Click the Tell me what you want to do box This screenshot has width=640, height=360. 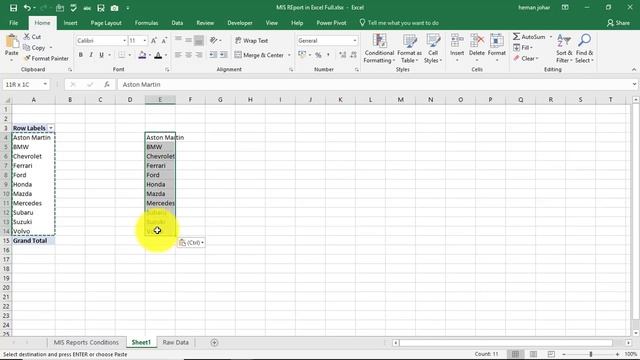(399, 23)
